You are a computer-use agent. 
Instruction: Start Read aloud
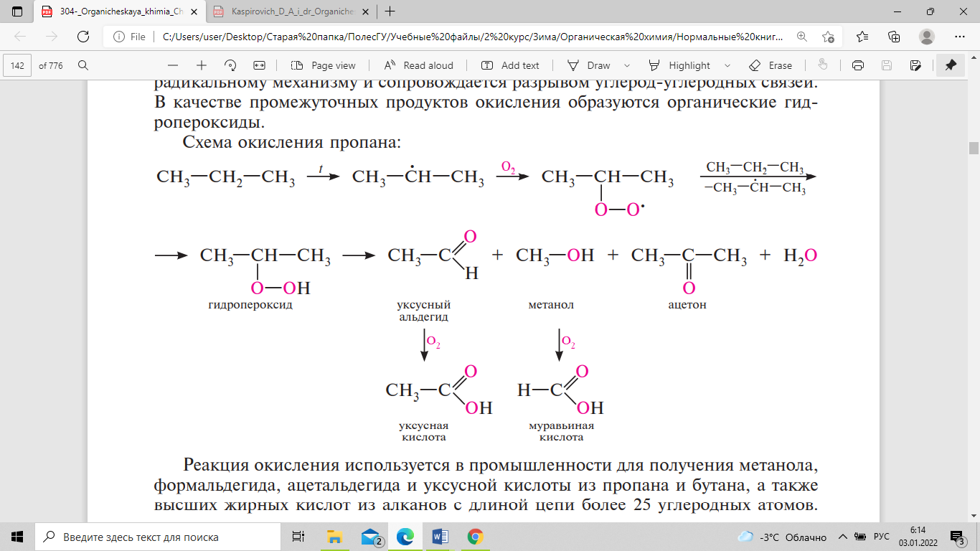(419, 65)
